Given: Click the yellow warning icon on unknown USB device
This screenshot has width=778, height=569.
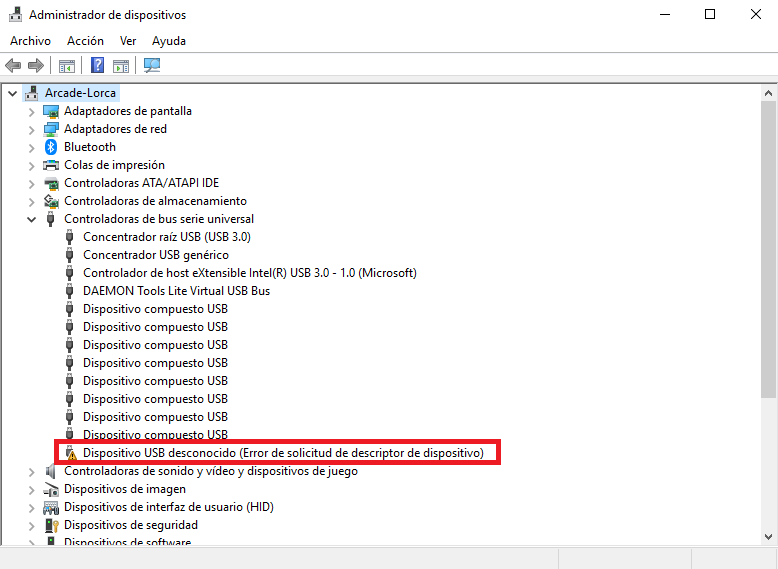Looking at the screenshot, I should tap(71, 453).
